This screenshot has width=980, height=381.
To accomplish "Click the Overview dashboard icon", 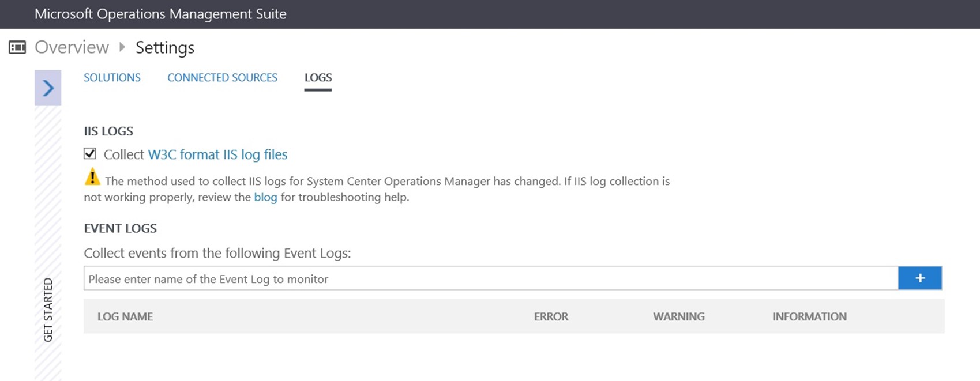I will (17, 47).
